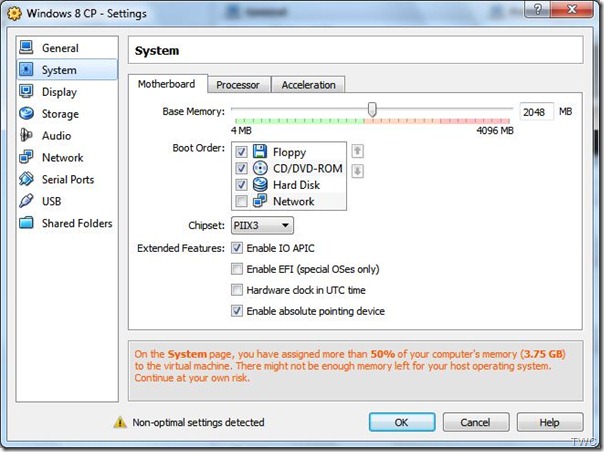
Task: Check Hardware clock in UTC time
Action: [x=237, y=290]
